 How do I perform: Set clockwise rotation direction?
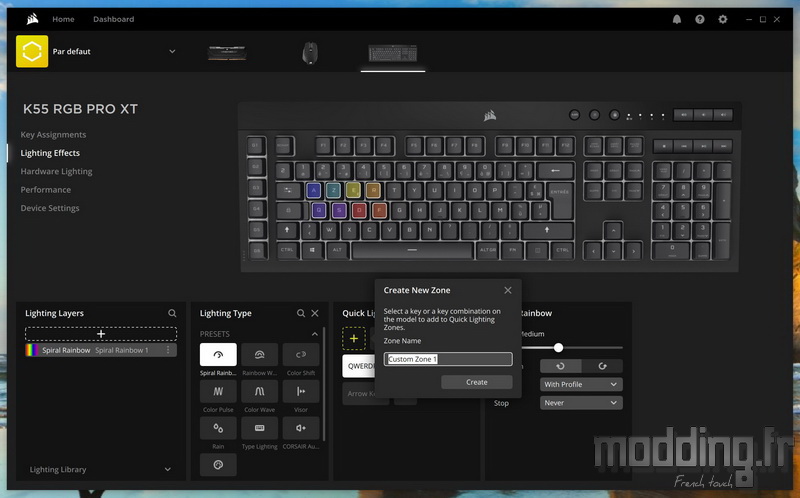click(x=602, y=366)
